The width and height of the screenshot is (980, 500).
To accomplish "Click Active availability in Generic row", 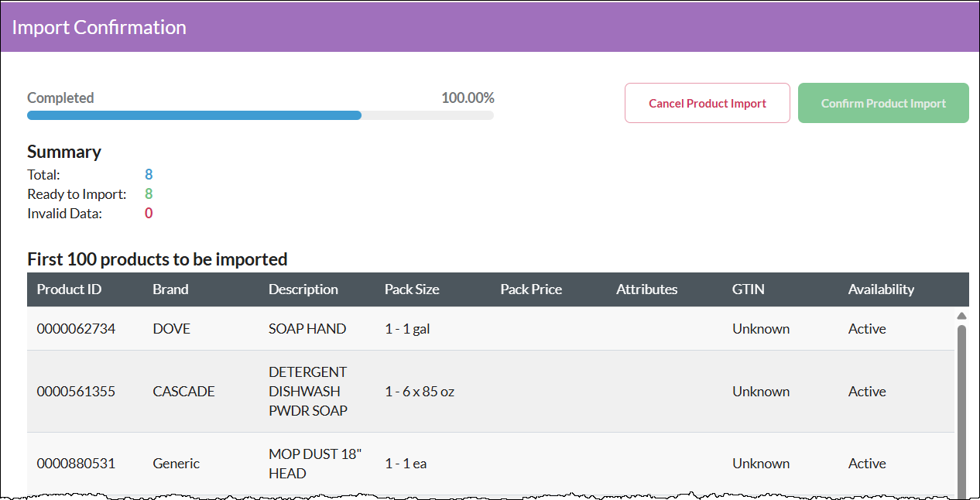I will point(867,464).
